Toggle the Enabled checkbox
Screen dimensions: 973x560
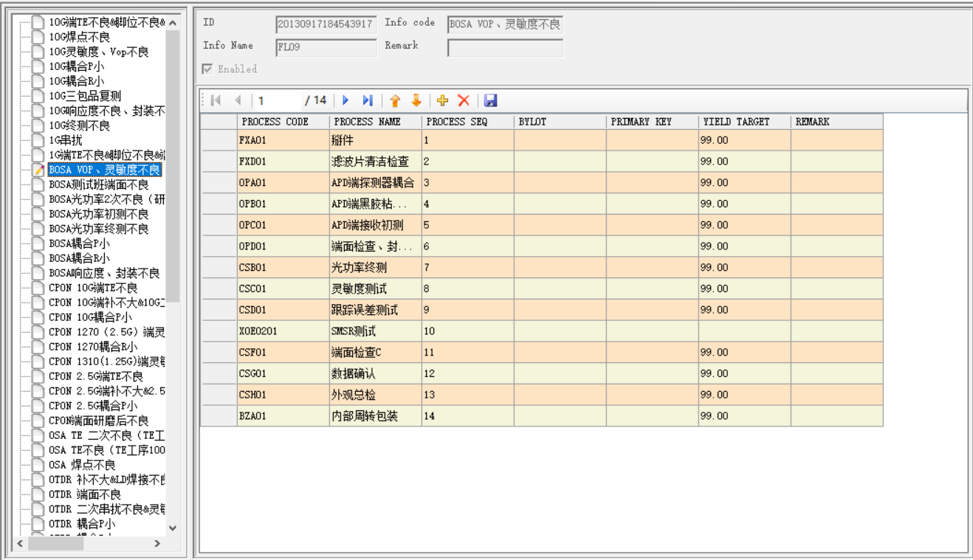(208, 69)
